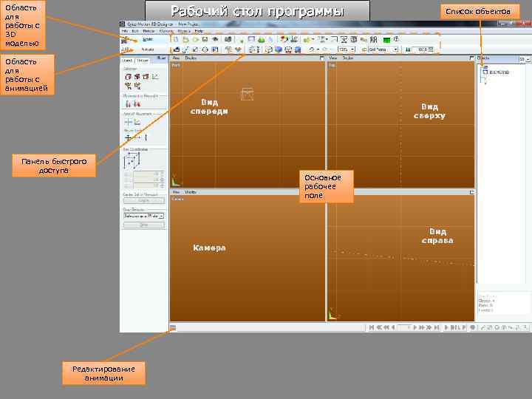Open the animation editing timeline icon

pyautogui.click(x=173, y=328)
